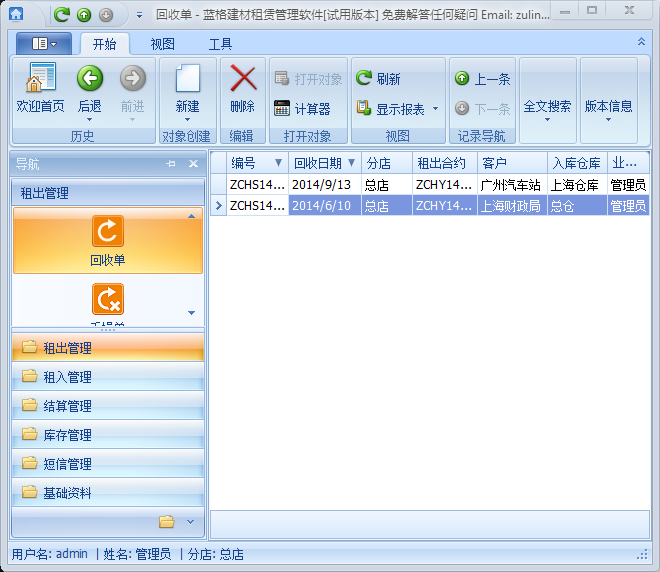Click the 分店 column header
The height and width of the screenshot is (572, 660).
click(x=387, y=163)
